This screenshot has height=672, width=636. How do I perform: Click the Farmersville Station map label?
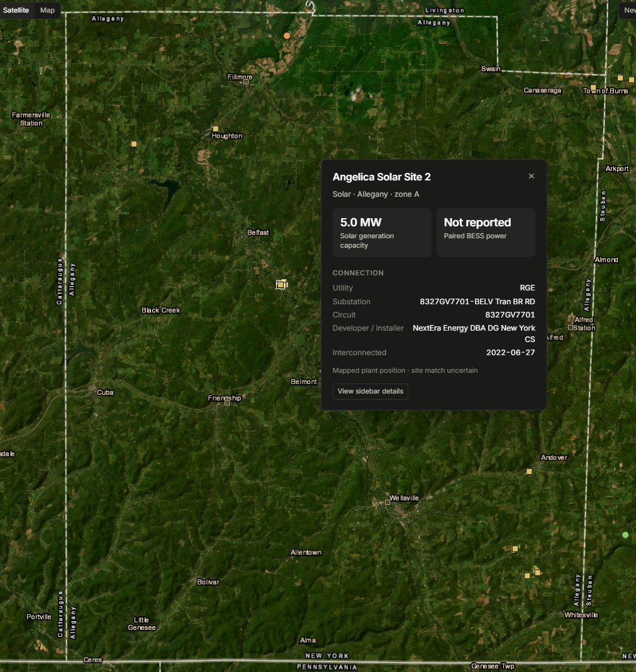[31, 119]
